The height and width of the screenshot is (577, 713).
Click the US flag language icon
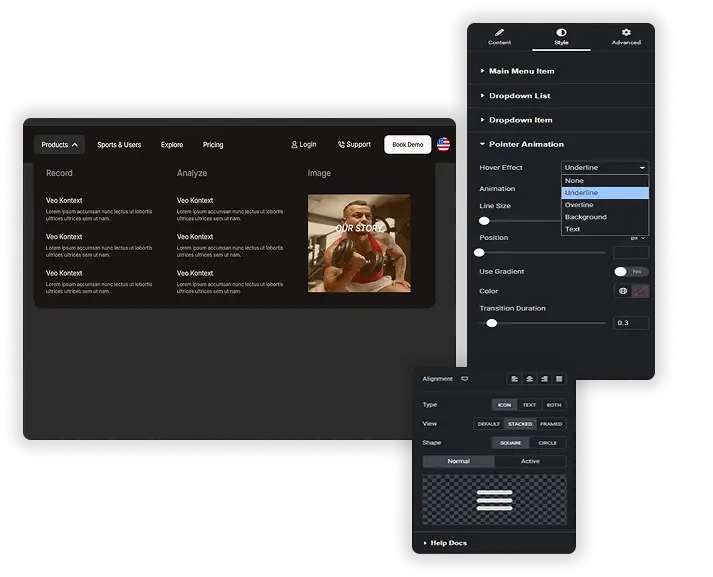[x=443, y=145]
